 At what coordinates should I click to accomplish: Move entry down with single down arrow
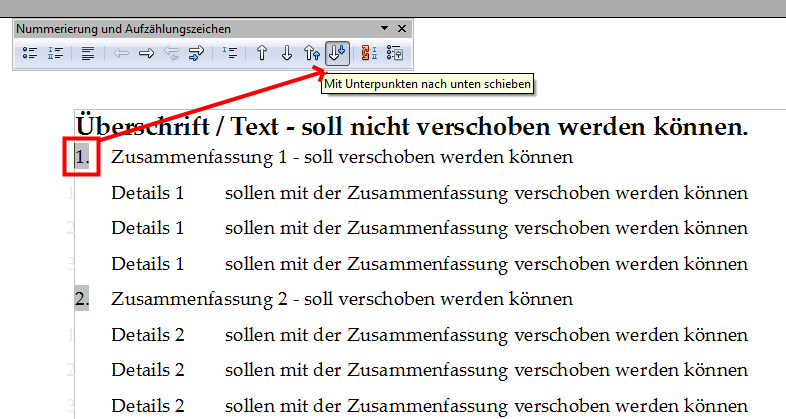[287, 53]
